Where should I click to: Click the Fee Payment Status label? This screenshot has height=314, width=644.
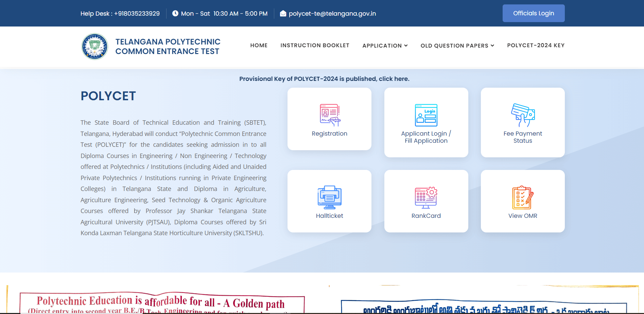(523, 137)
